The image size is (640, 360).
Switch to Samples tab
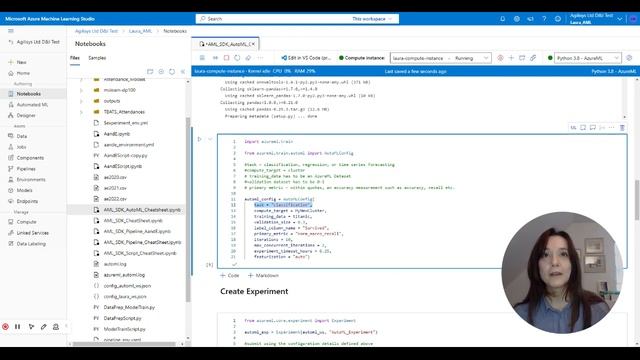coord(97,58)
